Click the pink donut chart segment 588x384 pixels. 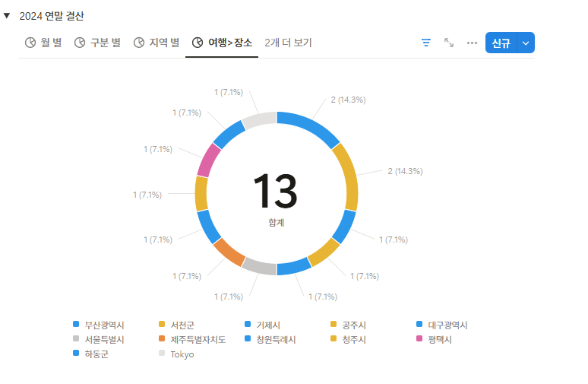pos(208,160)
